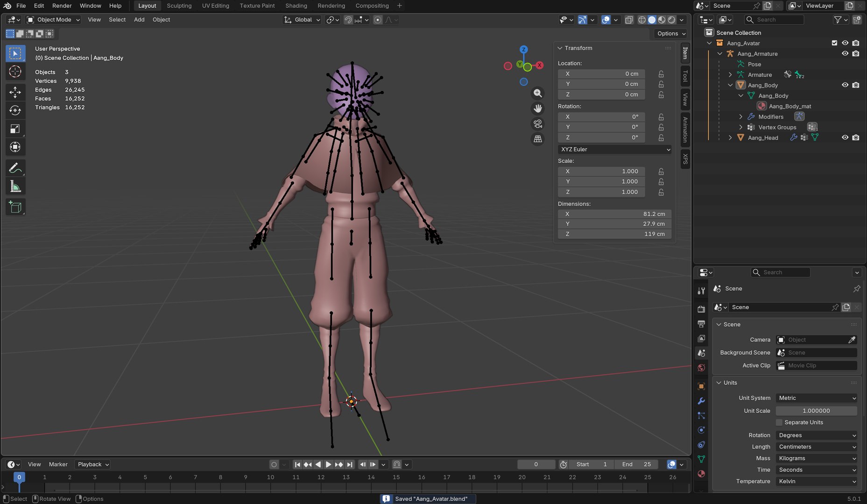Open Length Centimeters dropdown

tap(817, 447)
